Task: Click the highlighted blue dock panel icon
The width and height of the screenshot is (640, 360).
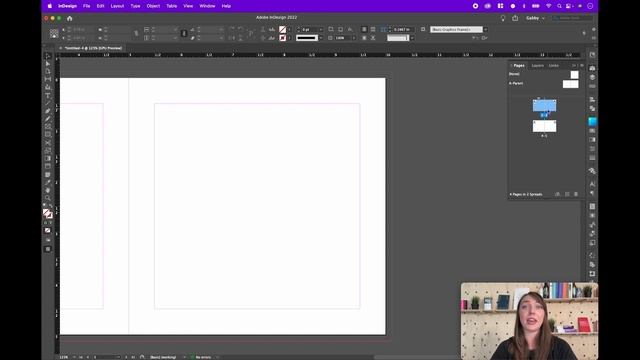Action: pyautogui.click(x=592, y=121)
